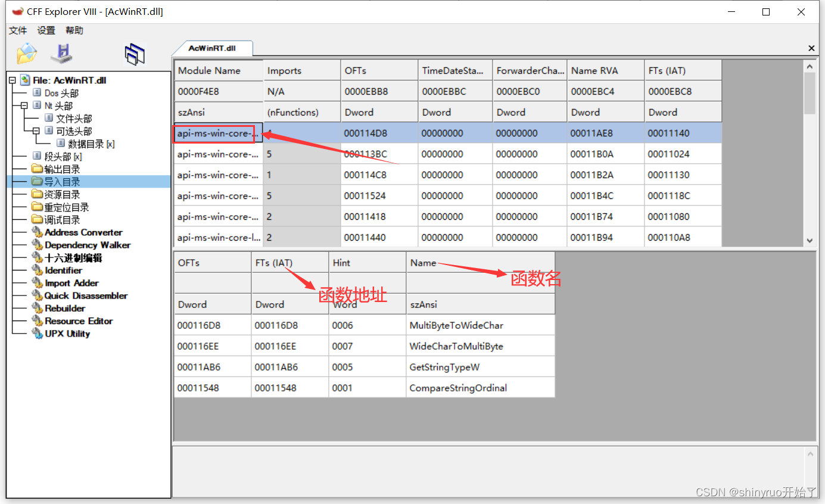Select the import row with OFTs 000113BC
Screen dimensions: 825x504
[448, 154]
